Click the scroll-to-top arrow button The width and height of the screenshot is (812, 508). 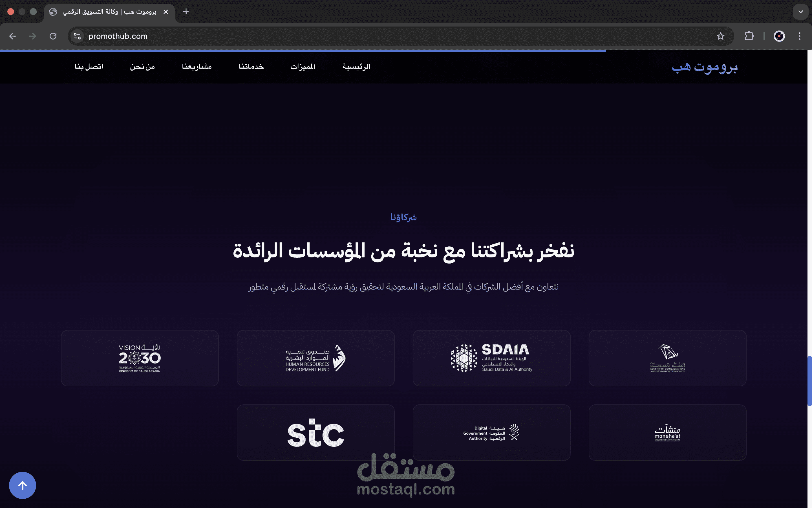(23, 485)
